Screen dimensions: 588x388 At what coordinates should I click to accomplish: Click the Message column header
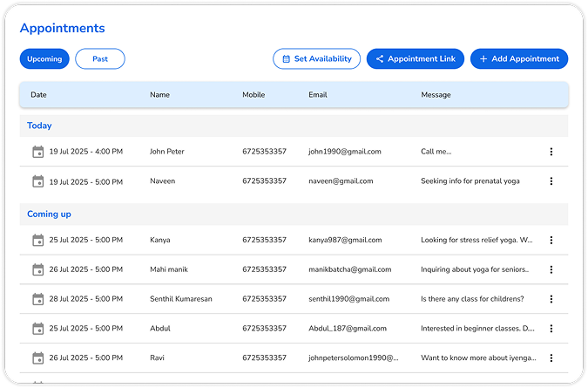click(436, 95)
